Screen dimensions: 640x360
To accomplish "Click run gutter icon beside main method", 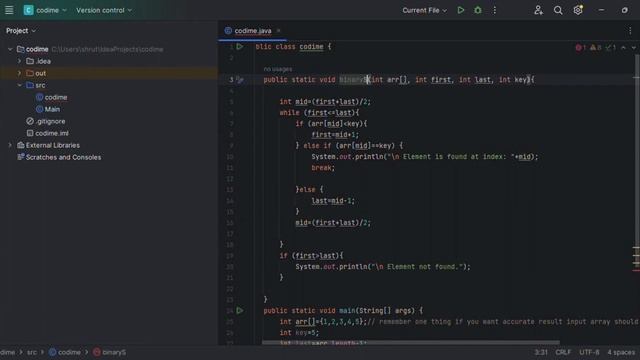I will click(x=240, y=311).
